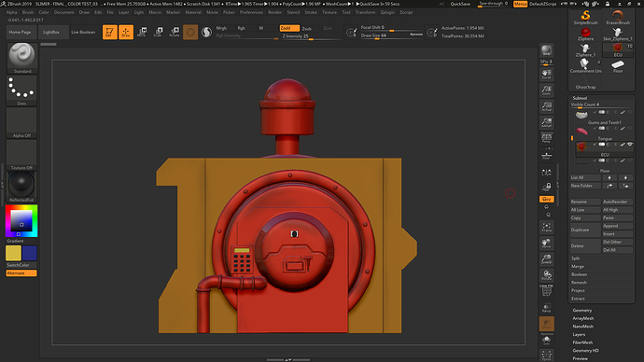Screen dimensions: 644x362
Task: Open the Zplugin menu
Action: [387, 12]
